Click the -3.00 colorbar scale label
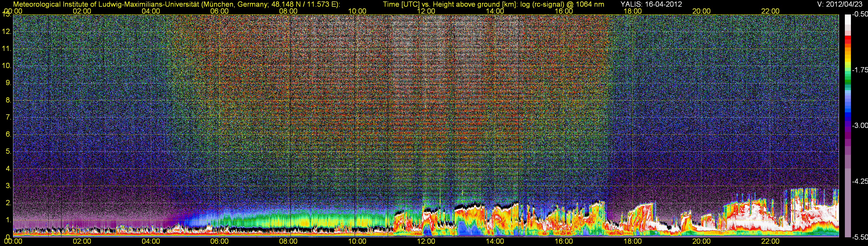868x246 pixels. (x=860, y=125)
